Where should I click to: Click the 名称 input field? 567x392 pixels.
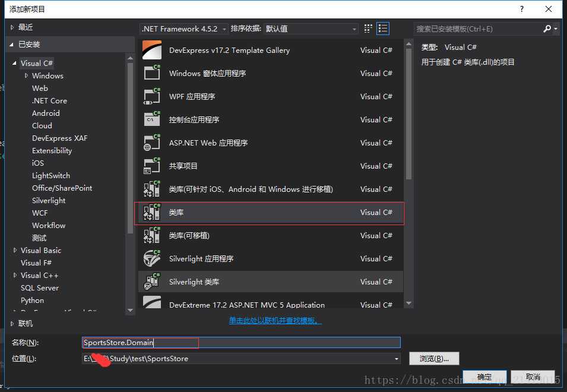[241, 343]
